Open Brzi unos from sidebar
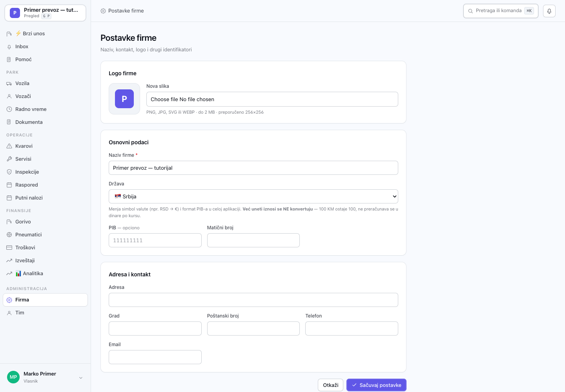The image size is (565, 392). [x=46, y=34]
